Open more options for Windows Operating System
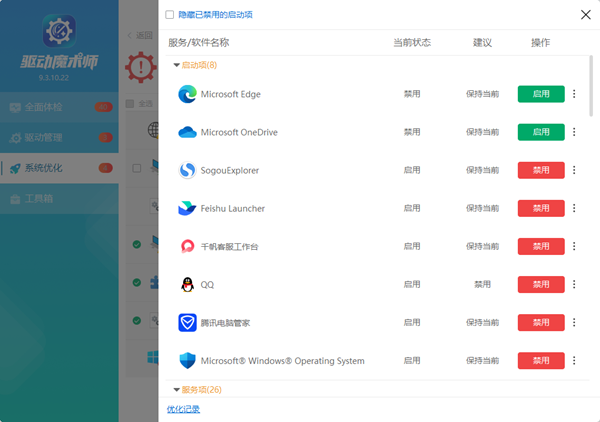This screenshot has width=600, height=422. (574, 360)
